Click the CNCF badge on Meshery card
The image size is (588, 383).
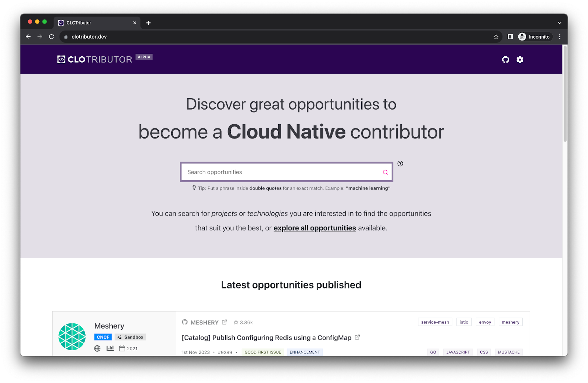(103, 337)
